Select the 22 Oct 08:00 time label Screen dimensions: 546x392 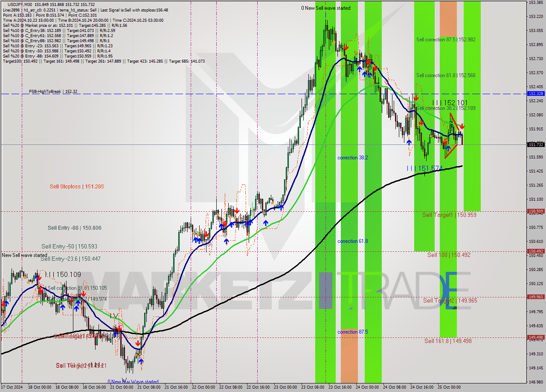[231, 387]
